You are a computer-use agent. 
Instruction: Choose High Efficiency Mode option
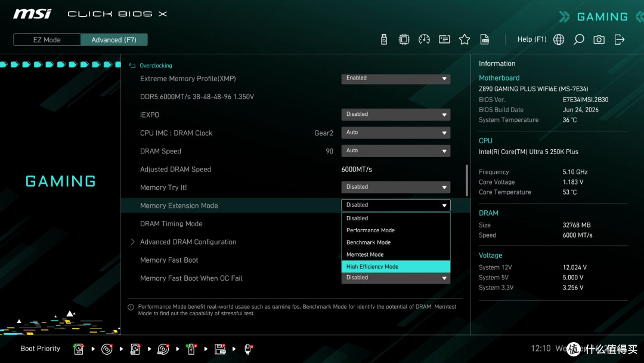coord(395,266)
